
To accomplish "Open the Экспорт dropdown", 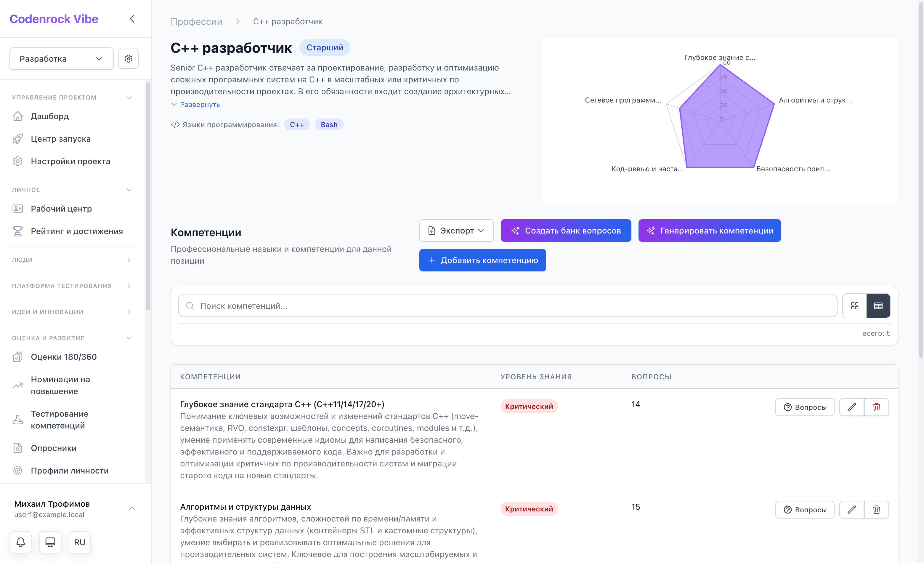I will tap(456, 230).
